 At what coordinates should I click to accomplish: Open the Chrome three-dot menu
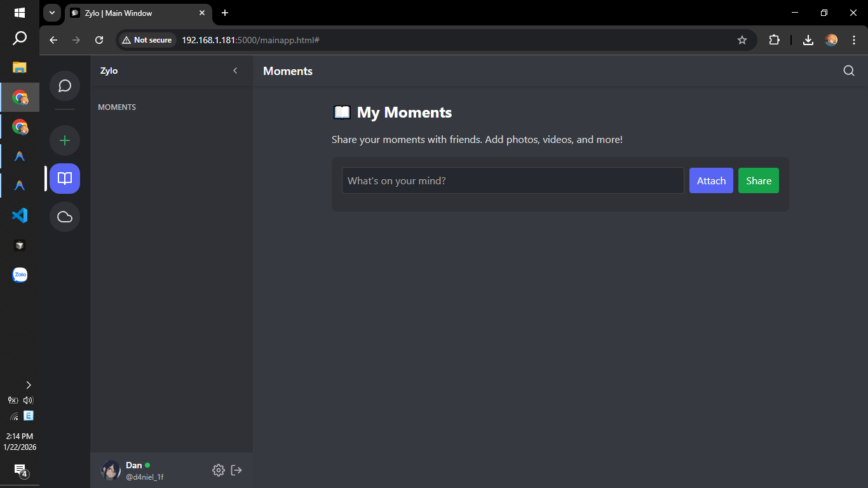855,39
